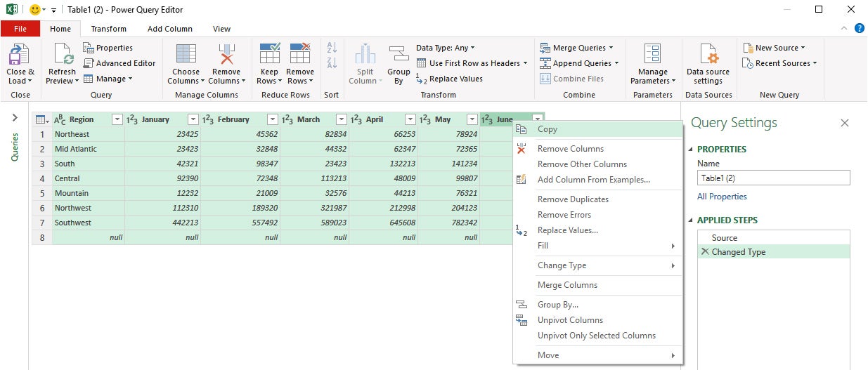Select the Changed Type applied step
The width and height of the screenshot is (868, 370).
coord(774,251)
